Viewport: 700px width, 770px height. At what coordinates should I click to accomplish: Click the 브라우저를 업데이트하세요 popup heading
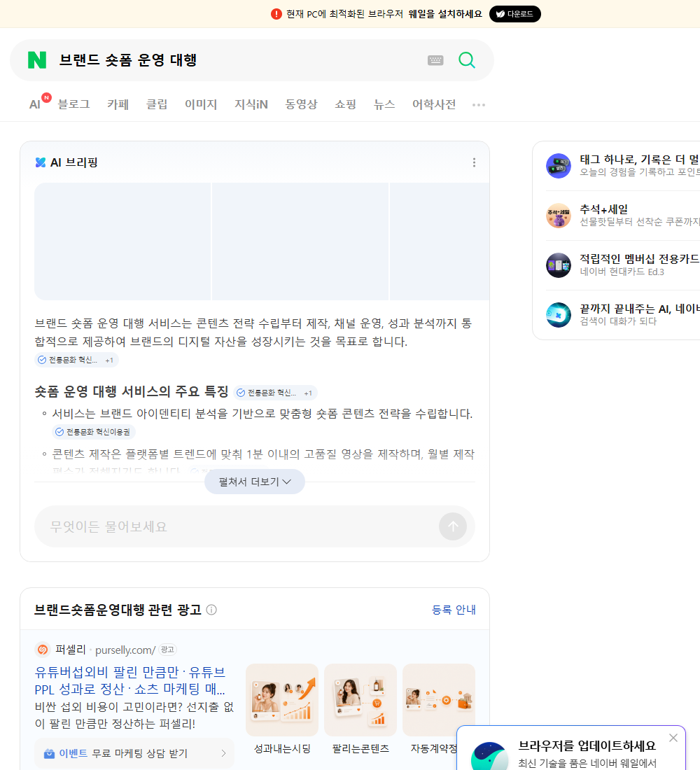[x=587, y=745]
